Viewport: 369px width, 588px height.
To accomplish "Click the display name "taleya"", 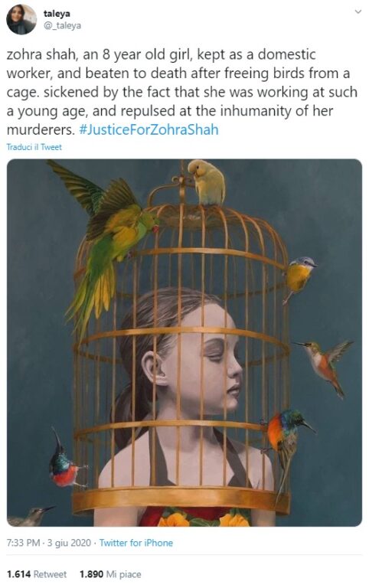I will 57,14.
